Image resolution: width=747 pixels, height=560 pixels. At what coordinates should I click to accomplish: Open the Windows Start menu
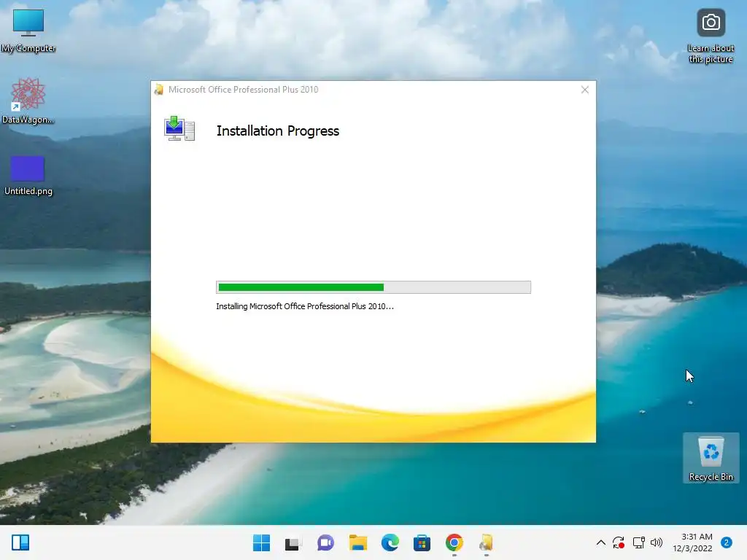point(261,542)
